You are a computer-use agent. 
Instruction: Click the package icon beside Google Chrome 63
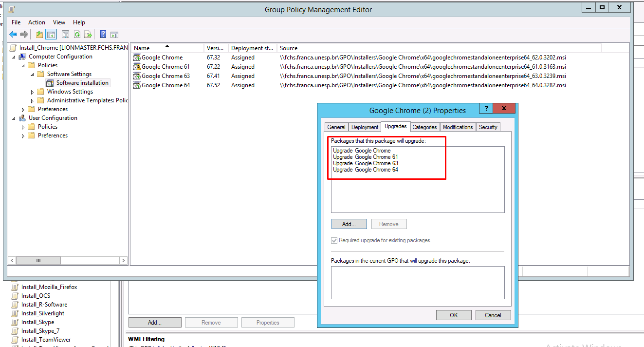point(137,76)
